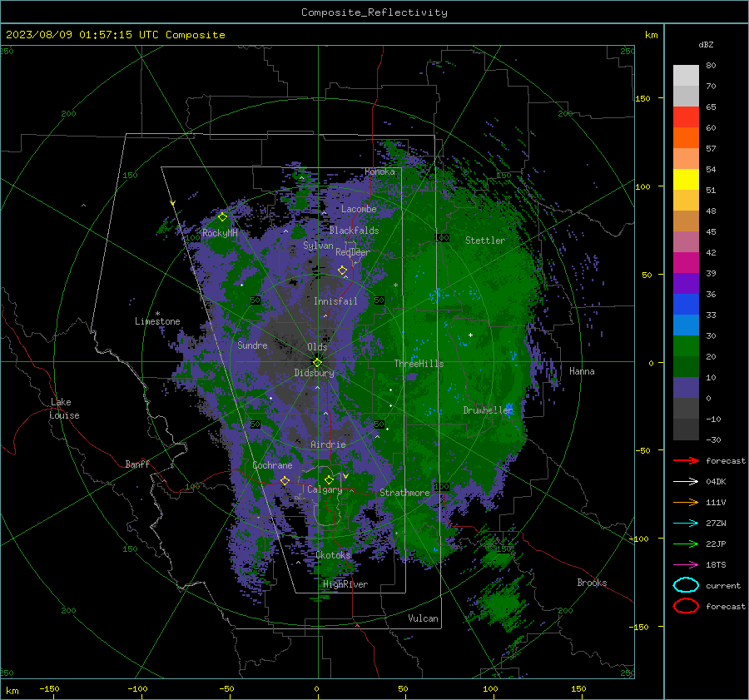Click the yellow diamond marker near RockyMH
749x700 pixels.
click(222, 217)
